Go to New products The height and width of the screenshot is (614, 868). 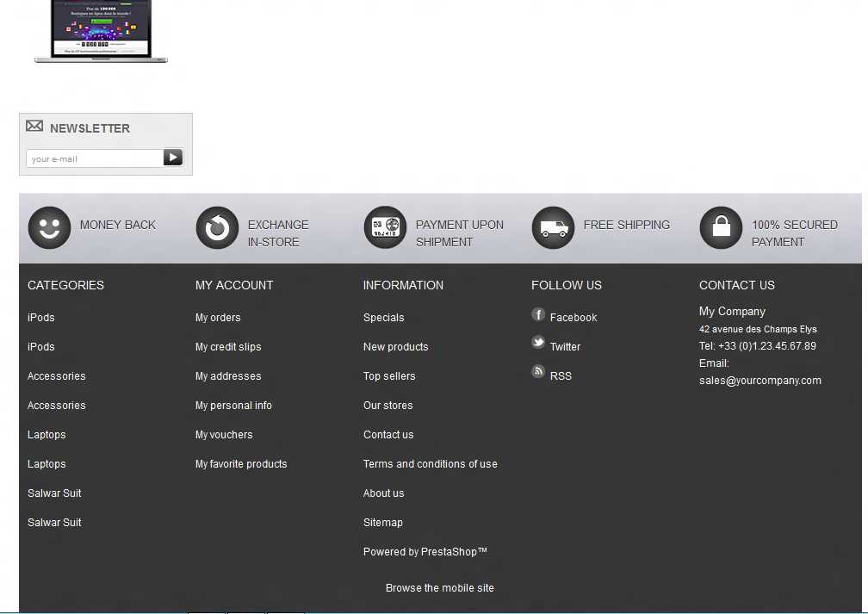396,347
